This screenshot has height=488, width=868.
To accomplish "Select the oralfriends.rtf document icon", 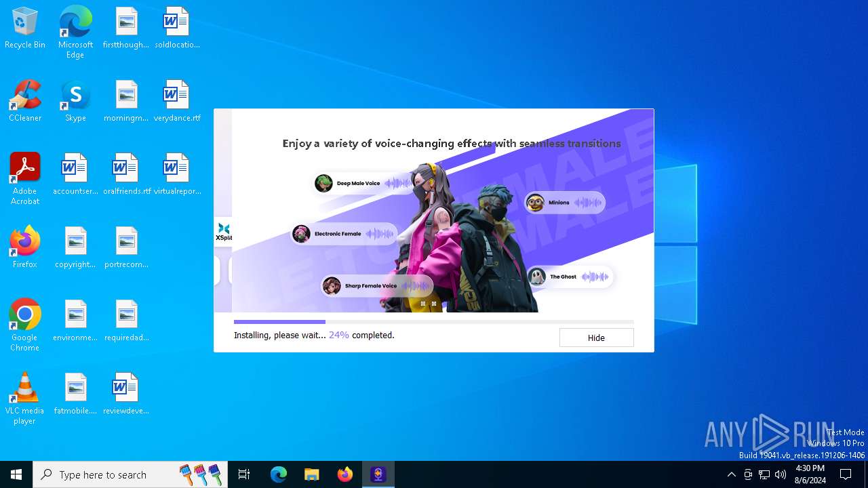I will tap(126, 174).
